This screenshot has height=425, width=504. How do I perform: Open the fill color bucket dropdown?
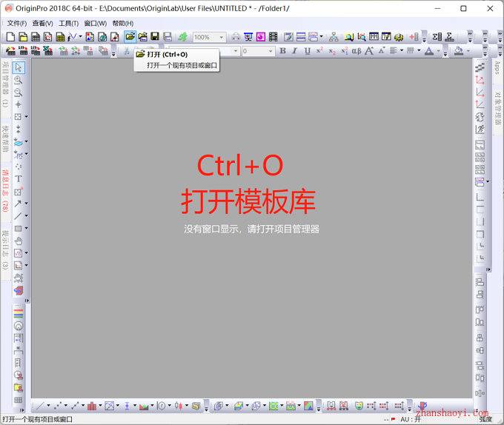click(x=468, y=50)
